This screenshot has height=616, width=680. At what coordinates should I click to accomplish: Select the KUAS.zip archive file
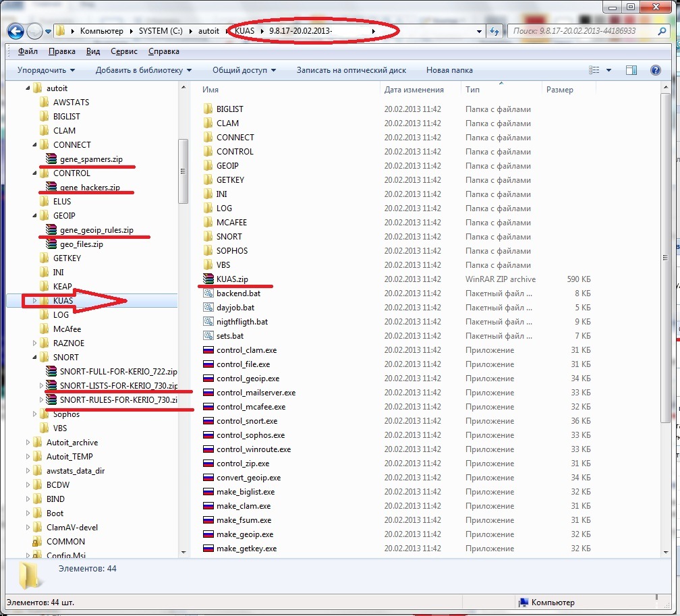232,279
